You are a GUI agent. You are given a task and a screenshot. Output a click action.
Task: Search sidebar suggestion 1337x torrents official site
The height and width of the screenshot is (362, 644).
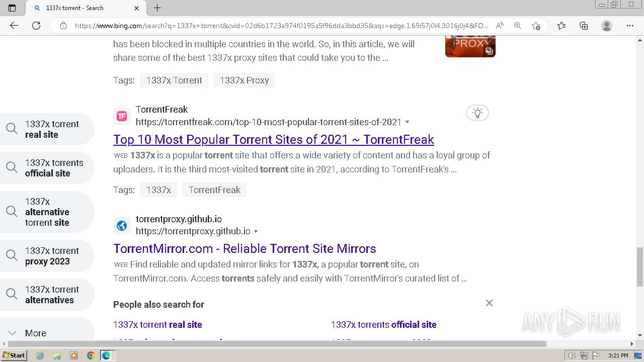[47, 168]
